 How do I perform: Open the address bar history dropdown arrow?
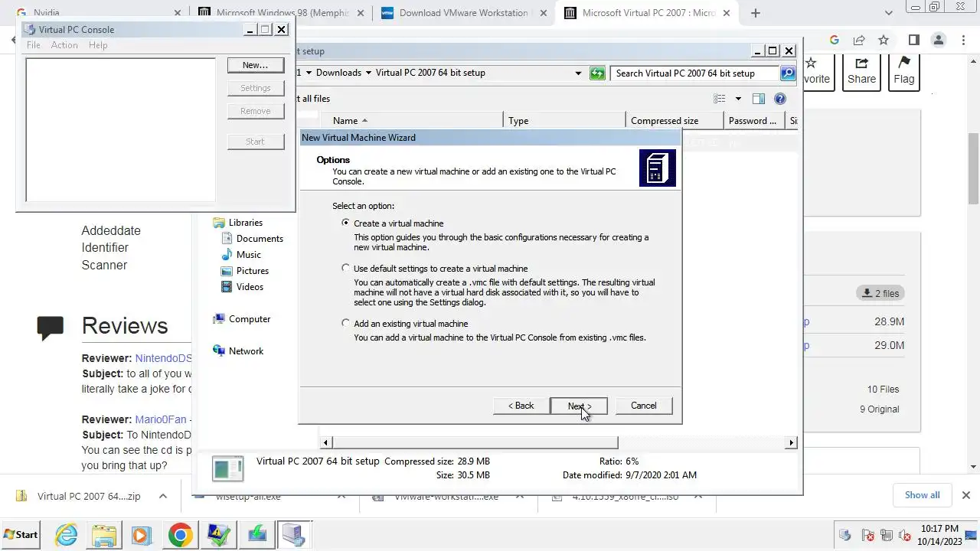[x=579, y=73]
